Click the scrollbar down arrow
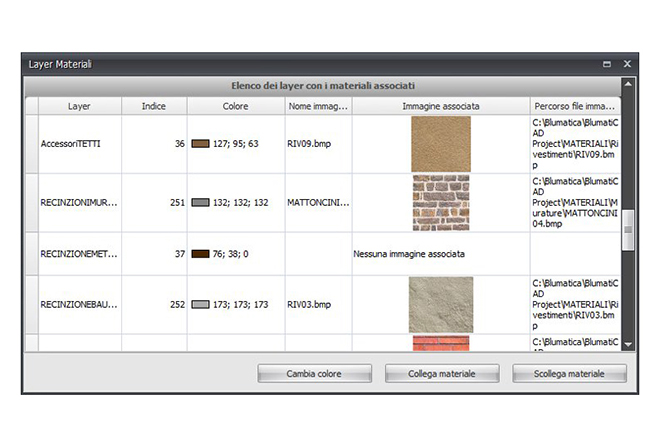 coord(628,344)
